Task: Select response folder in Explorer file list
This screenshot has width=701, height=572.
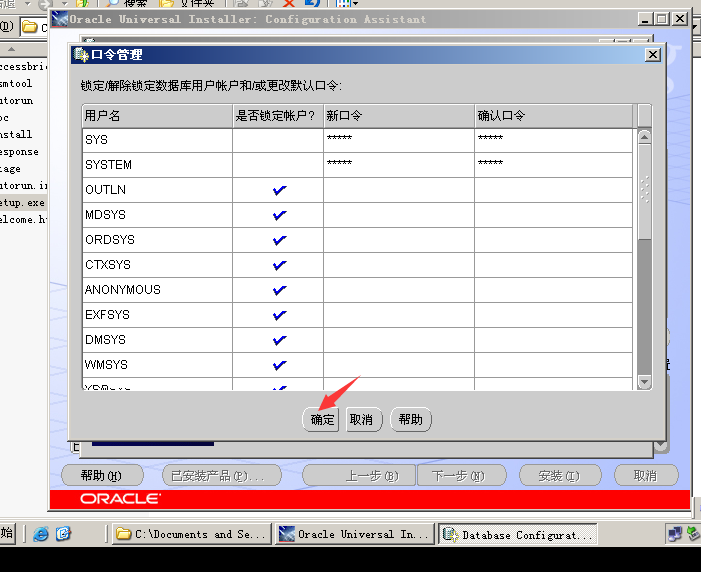Action: [x=19, y=152]
